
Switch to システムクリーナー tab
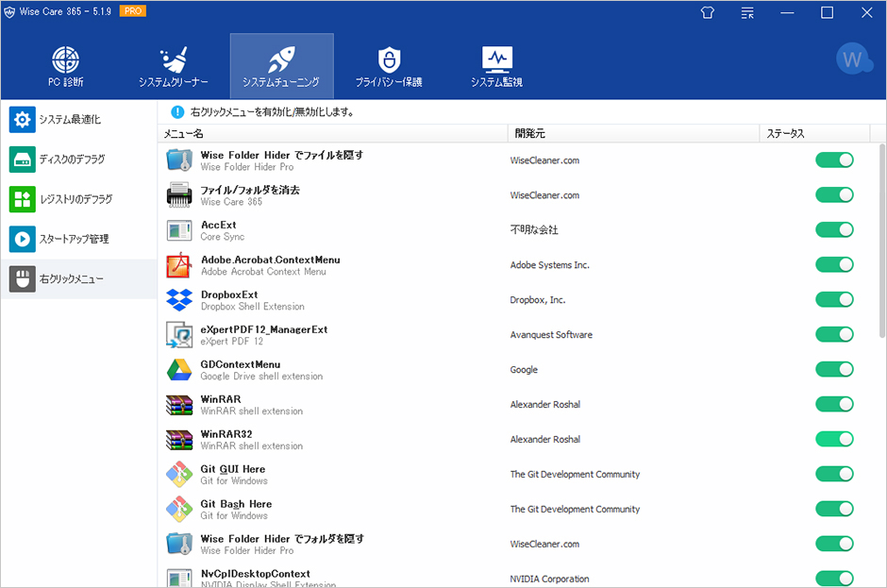pyautogui.click(x=173, y=66)
